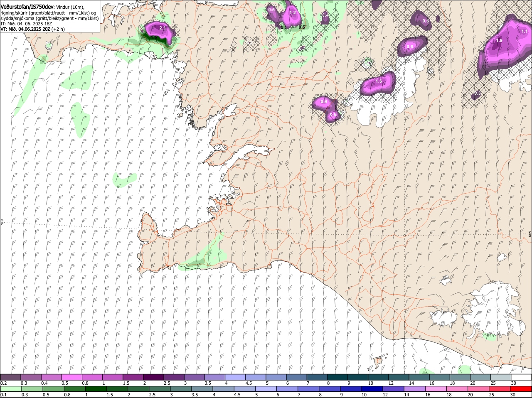Click the 12 label under the lower legend row

(385, 395)
